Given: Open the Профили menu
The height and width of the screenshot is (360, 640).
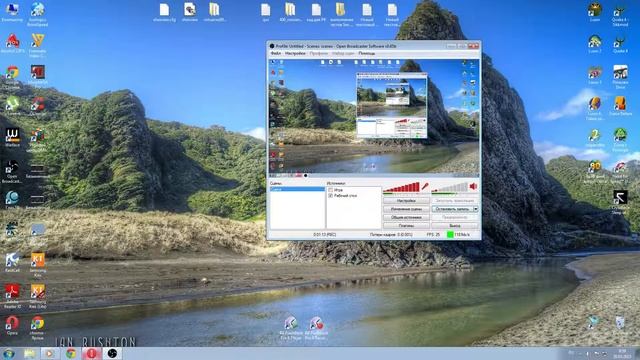Looking at the screenshot, I should point(318,53).
